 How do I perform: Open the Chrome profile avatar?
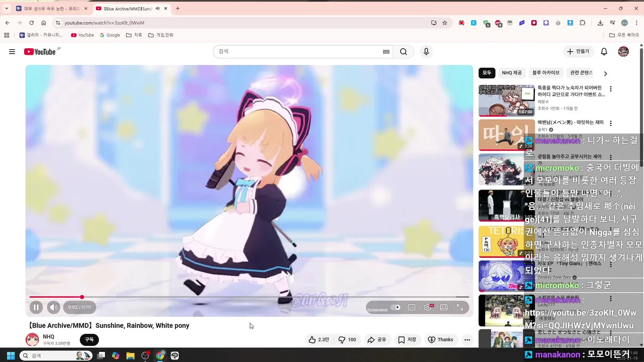point(624,23)
